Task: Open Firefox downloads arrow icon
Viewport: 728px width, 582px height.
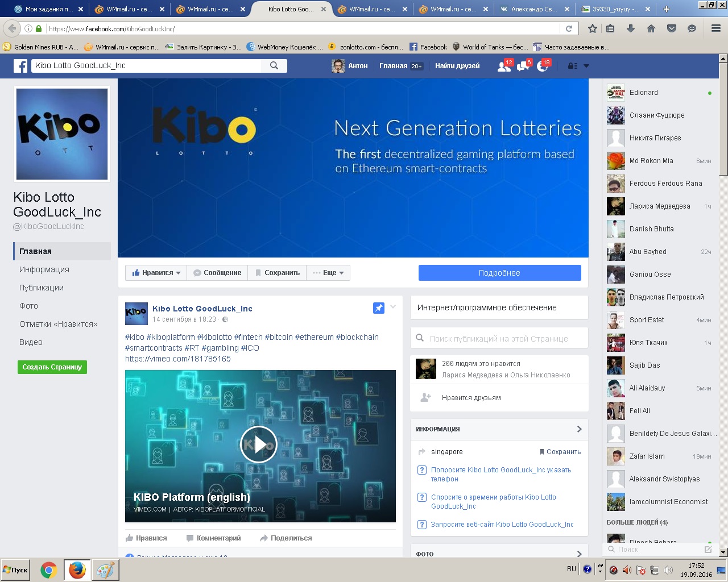Action: point(631,28)
